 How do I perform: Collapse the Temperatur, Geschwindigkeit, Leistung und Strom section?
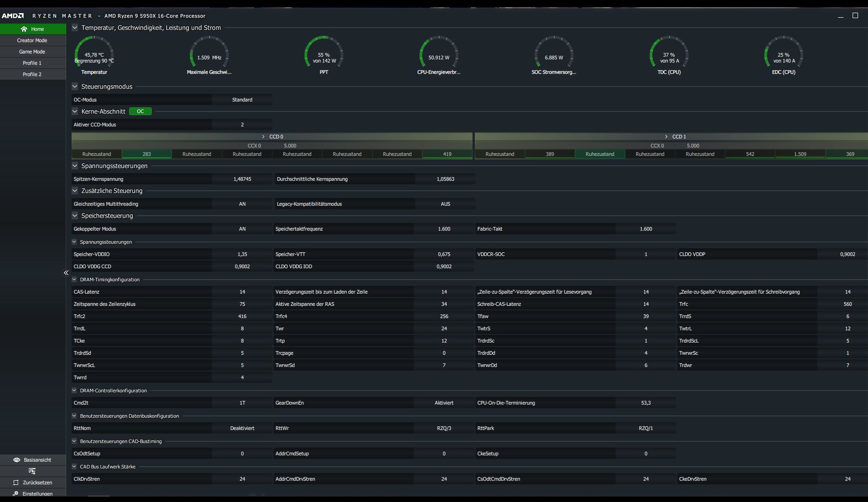point(75,28)
